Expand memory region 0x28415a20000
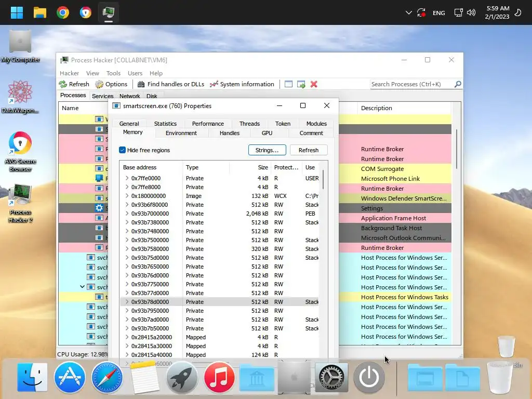532x399 pixels. coord(127,337)
